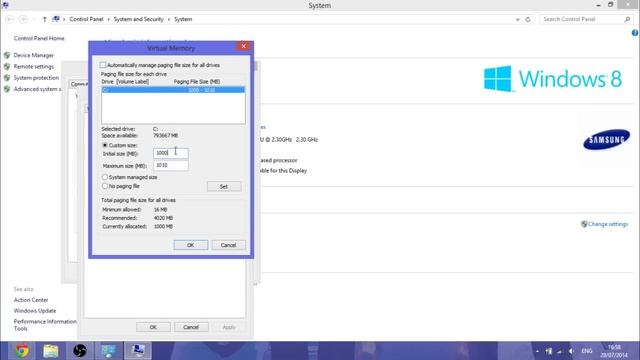This screenshot has width=640, height=360.
Task: Open Google Chrome from taskbar
Action: tap(22, 351)
